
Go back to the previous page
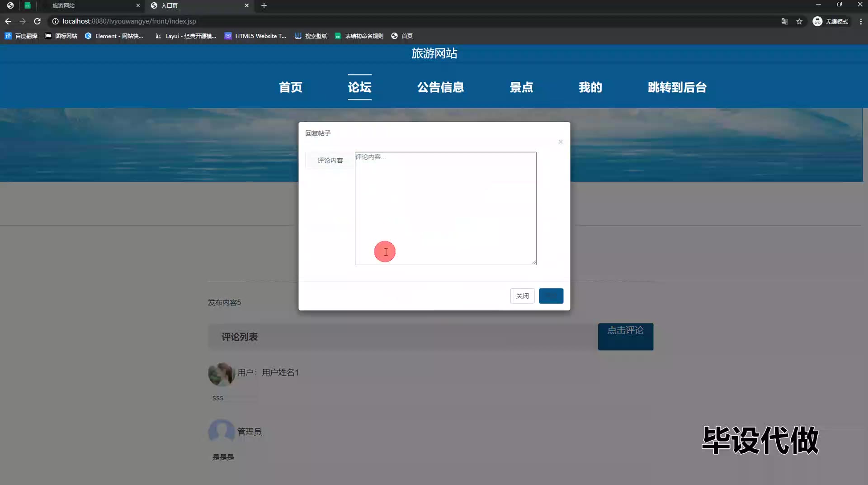pyautogui.click(x=8, y=21)
